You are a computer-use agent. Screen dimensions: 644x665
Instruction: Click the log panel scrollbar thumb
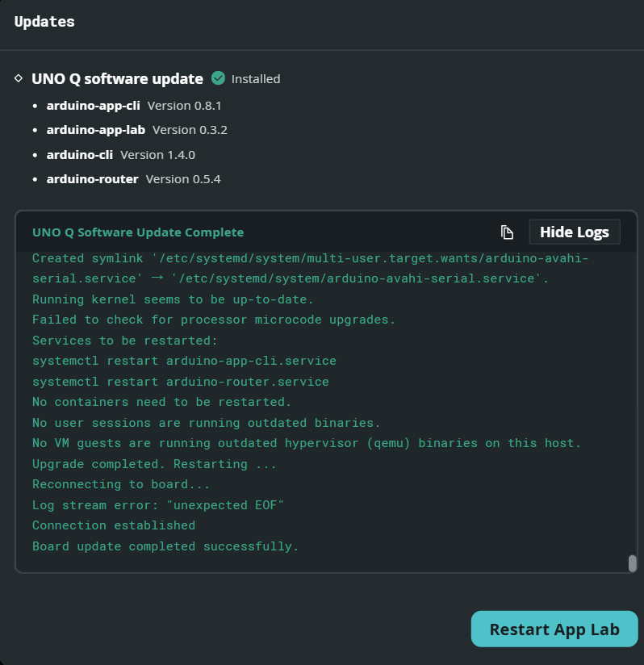(x=632, y=563)
